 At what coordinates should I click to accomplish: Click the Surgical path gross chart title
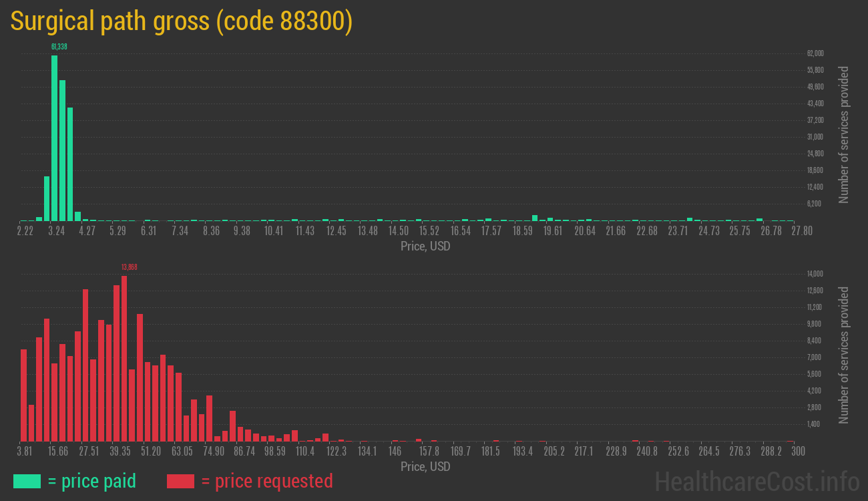click(181, 21)
